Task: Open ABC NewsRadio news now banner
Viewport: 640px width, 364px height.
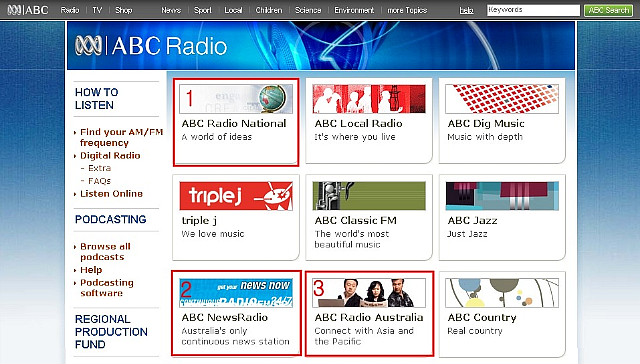Action: tap(236, 293)
